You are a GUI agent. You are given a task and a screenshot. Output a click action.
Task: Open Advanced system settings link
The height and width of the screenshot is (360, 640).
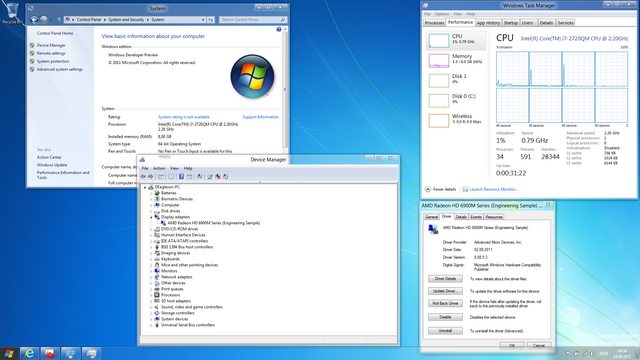(x=60, y=69)
